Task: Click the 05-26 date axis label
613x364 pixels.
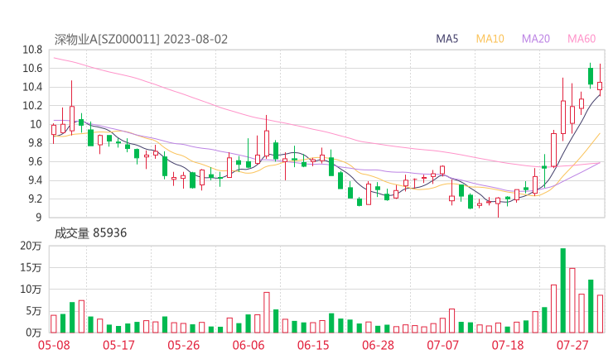Action: tap(184, 345)
